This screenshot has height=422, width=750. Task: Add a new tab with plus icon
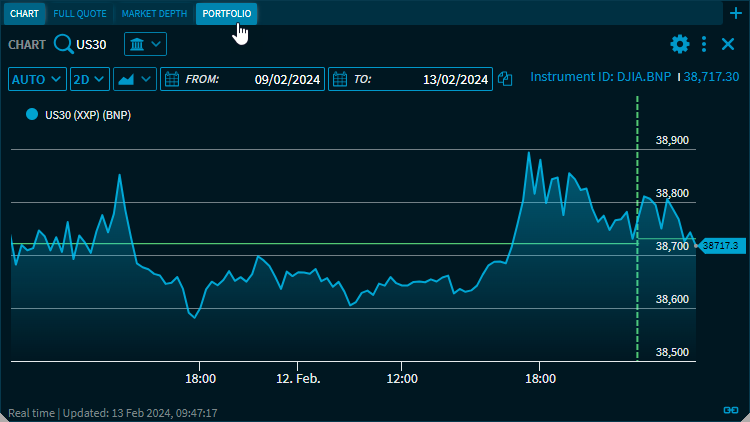point(737,13)
